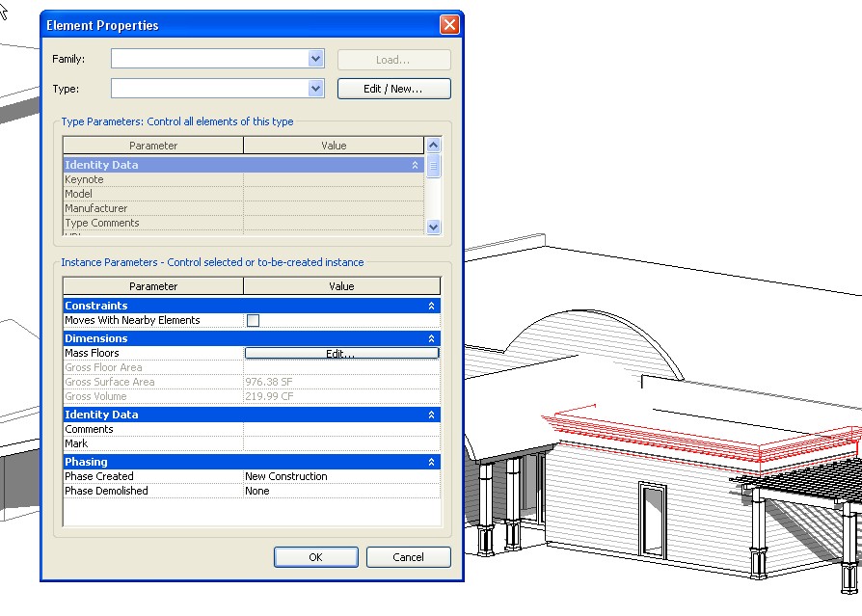This screenshot has width=862, height=616.
Task: Click the instance Parameter column header
Action: coord(153,286)
